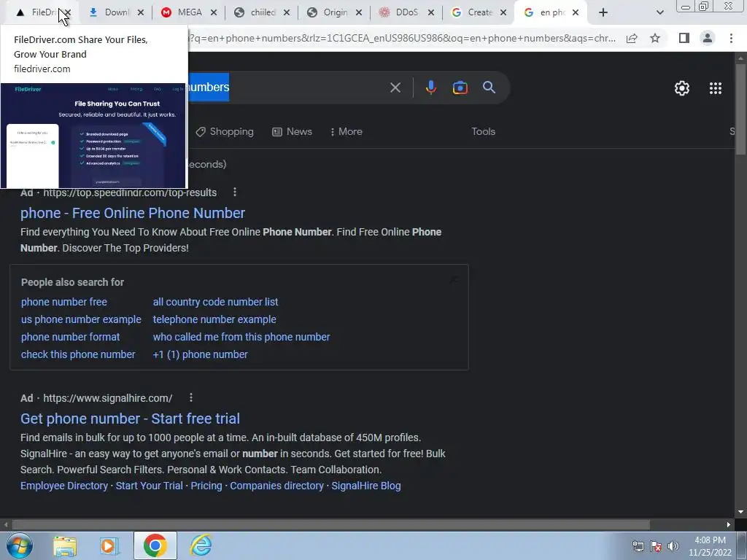
Task: Open the Windows Start menu
Action: tap(18, 545)
